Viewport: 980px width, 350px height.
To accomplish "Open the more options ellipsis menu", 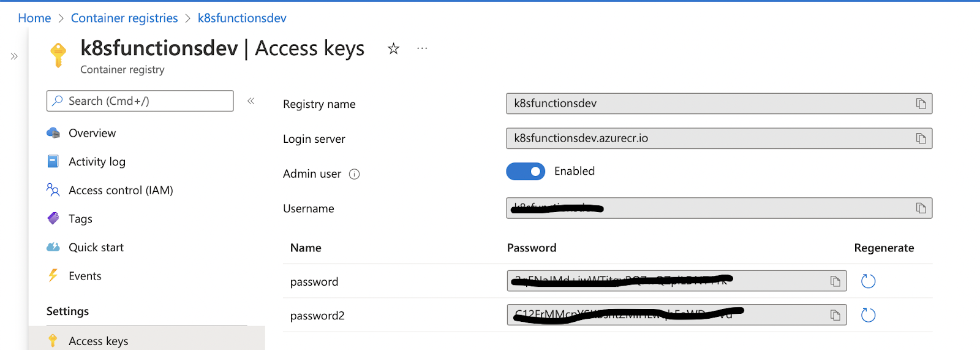I will pyautogui.click(x=422, y=48).
